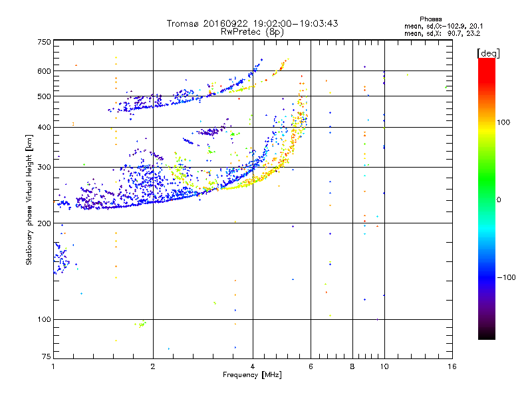
Task: Click the 'mean, sd,O:-102.9, 20.1' text
Action: coord(444,26)
